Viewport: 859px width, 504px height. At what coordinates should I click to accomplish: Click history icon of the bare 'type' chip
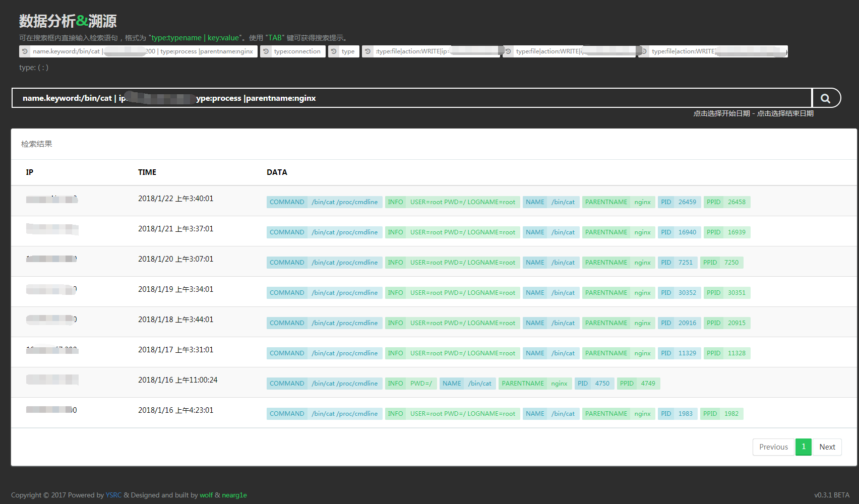pos(334,51)
